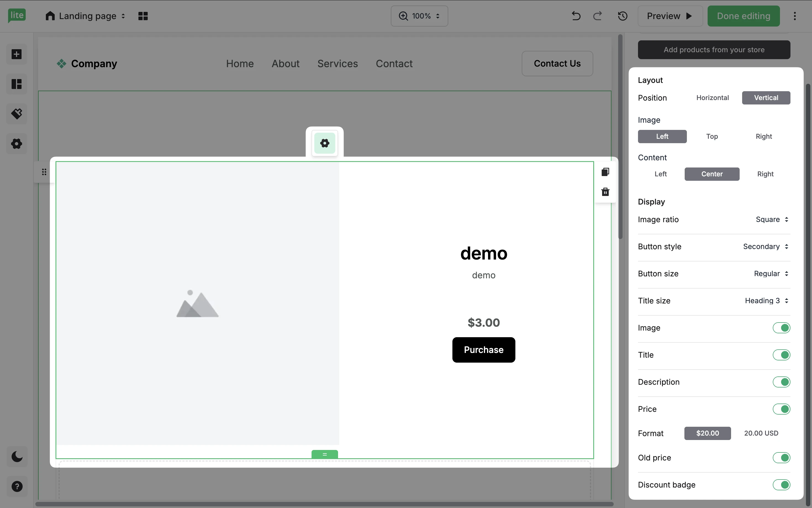This screenshot has height=508, width=812.
Task: Click the redo arrow icon
Action: 597,16
